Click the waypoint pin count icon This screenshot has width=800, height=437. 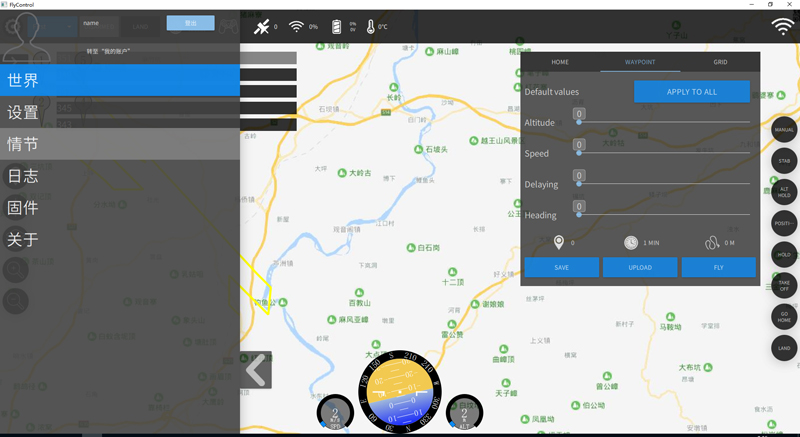pyautogui.click(x=559, y=243)
